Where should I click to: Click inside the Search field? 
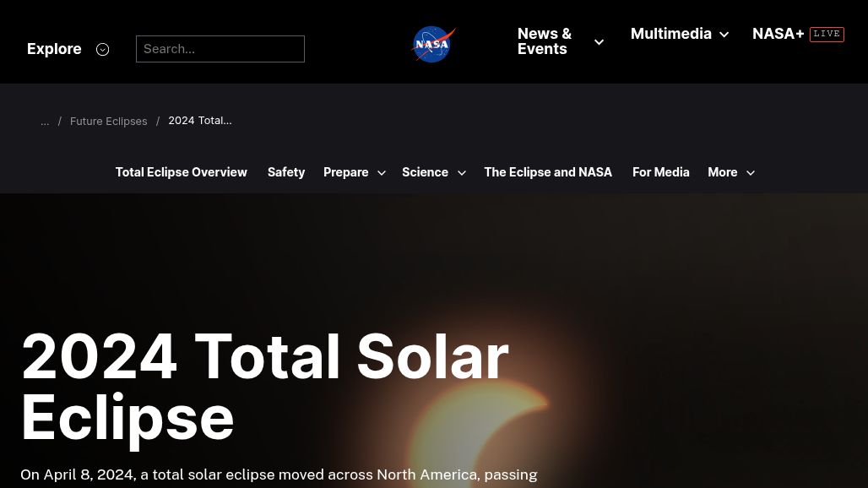point(220,49)
